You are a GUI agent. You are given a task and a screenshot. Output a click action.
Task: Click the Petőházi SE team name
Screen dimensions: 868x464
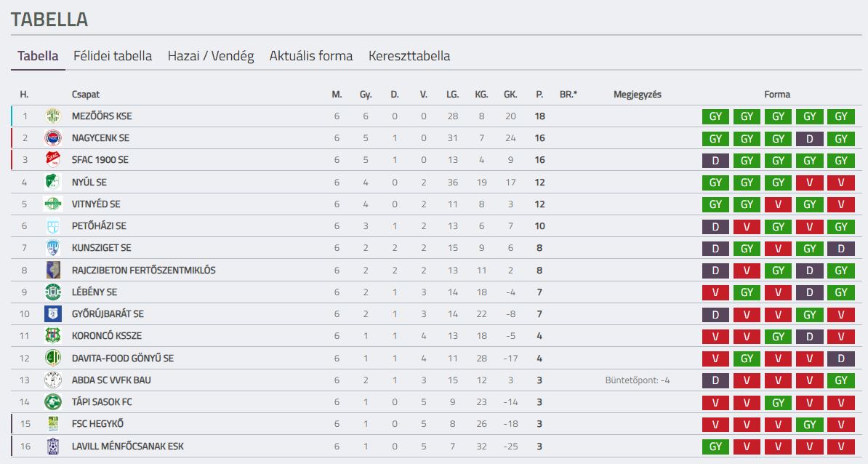click(x=99, y=226)
